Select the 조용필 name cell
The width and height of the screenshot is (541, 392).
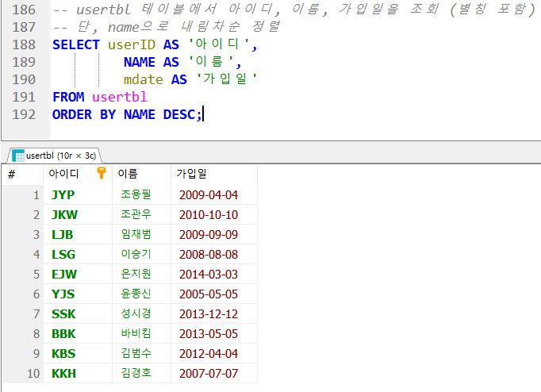tap(141, 194)
